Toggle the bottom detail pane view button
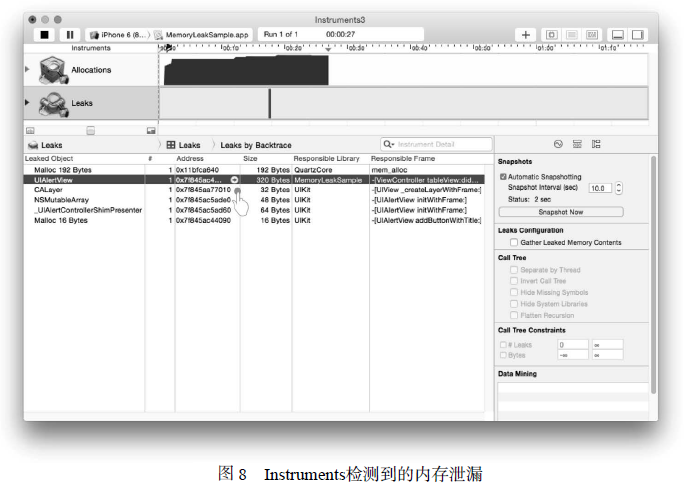 [617, 34]
